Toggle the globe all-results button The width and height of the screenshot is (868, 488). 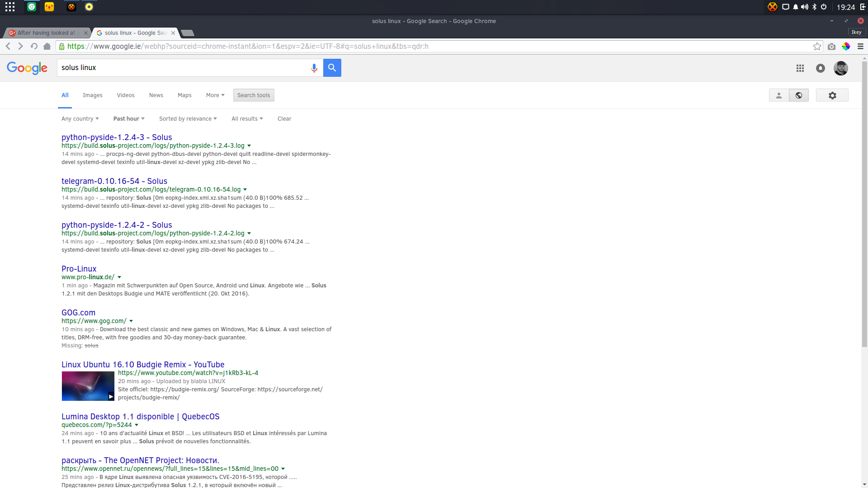click(799, 95)
